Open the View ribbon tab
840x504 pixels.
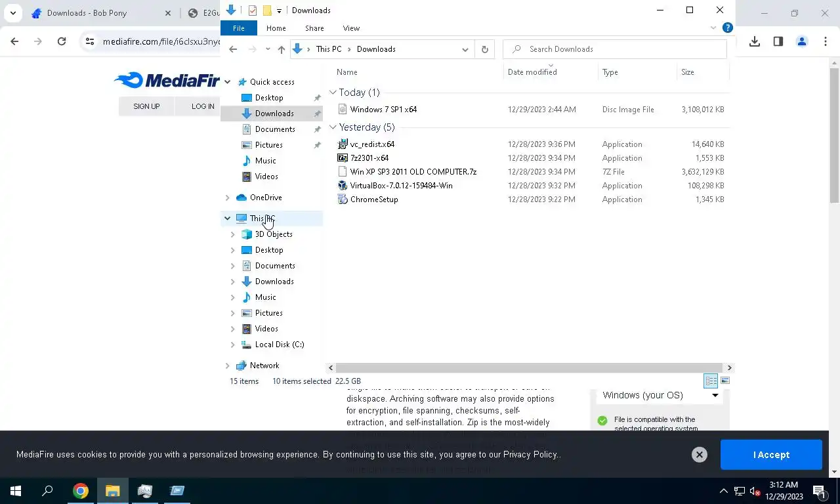pyautogui.click(x=351, y=28)
